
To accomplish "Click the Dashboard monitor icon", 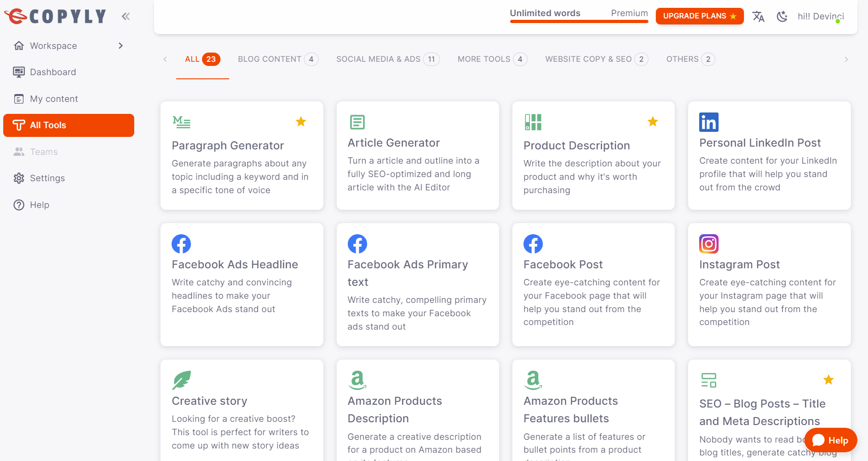I will point(19,72).
